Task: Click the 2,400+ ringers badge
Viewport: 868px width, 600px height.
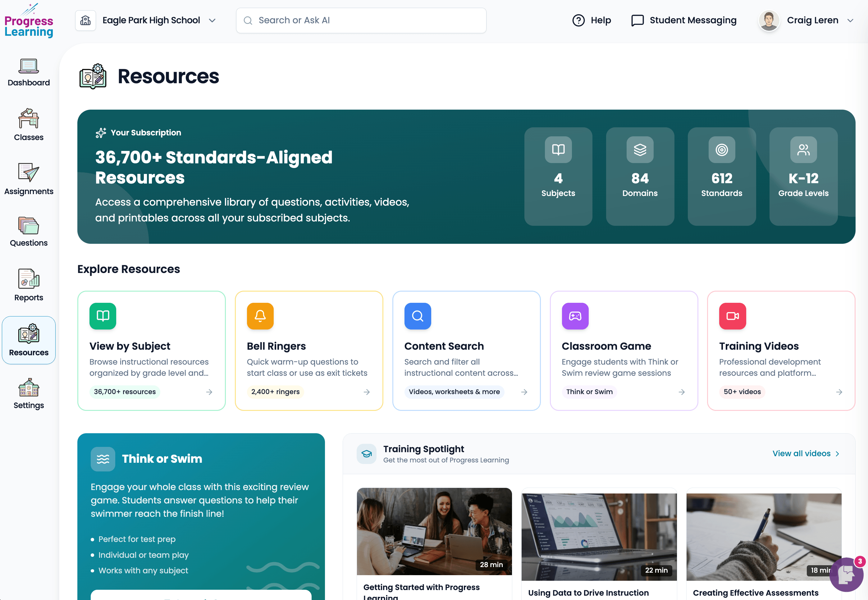Action: click(275, 392)
